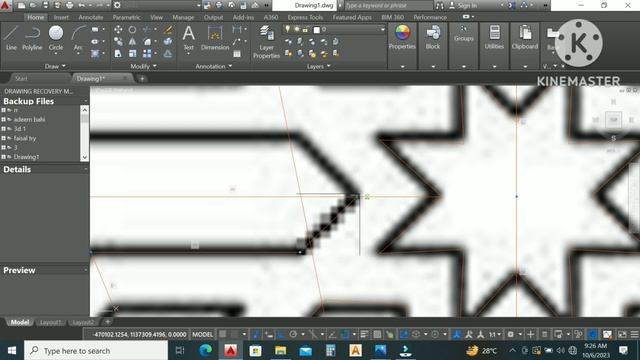Screen dimensions: 640x360
Task: Expand the Layers panel dropdown
Action: coord(319,66)
